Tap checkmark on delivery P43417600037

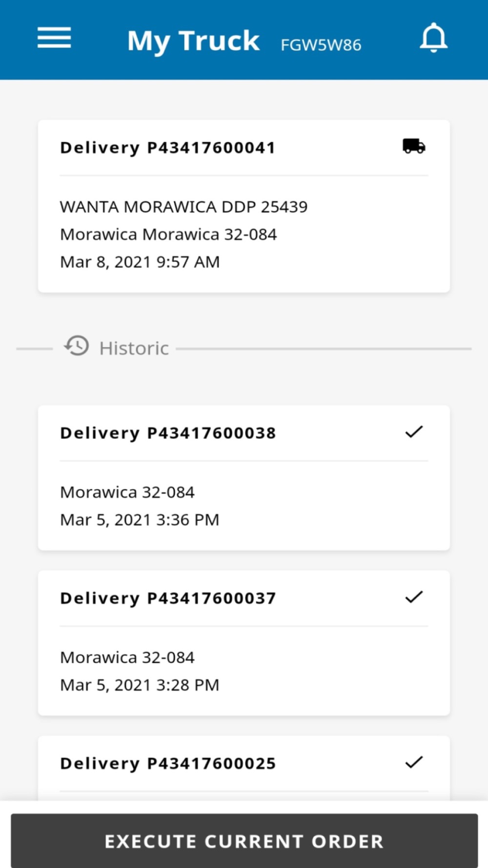click(x=414, y=597)
